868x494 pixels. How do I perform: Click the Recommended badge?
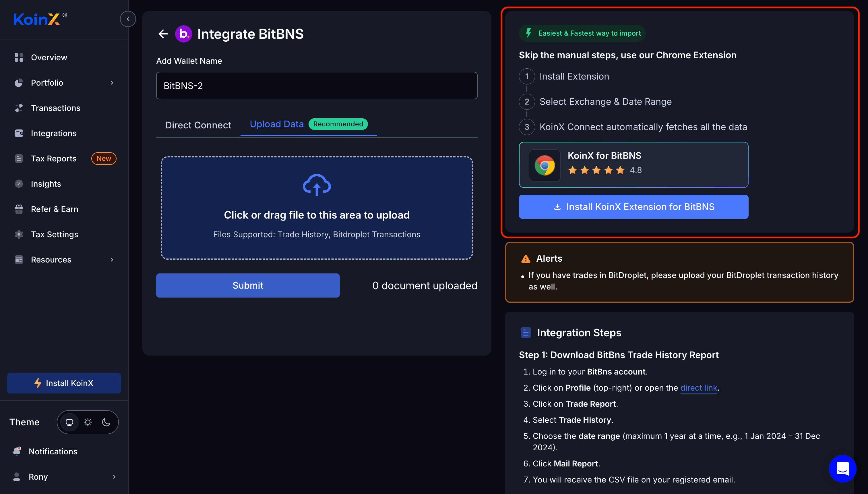coord(338,124)
